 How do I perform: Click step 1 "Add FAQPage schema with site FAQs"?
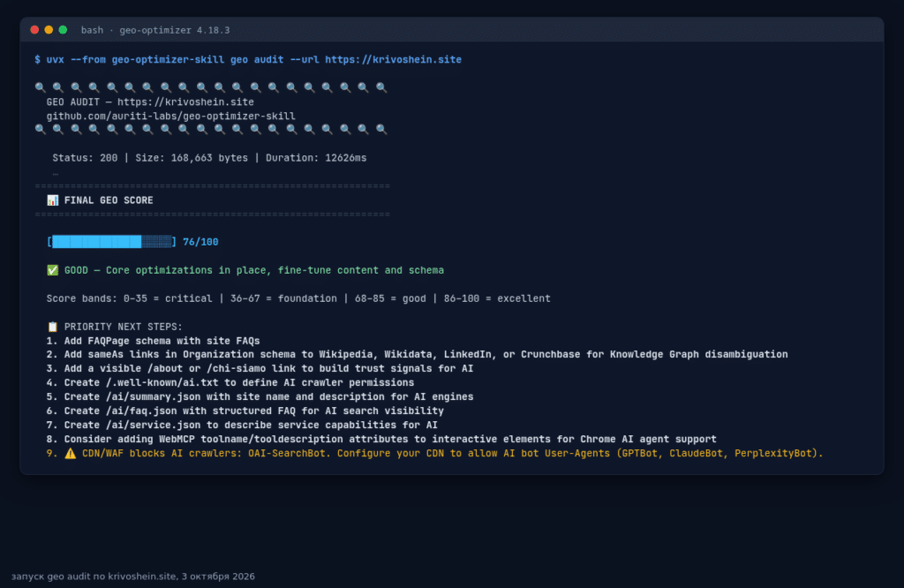(154, 341)
